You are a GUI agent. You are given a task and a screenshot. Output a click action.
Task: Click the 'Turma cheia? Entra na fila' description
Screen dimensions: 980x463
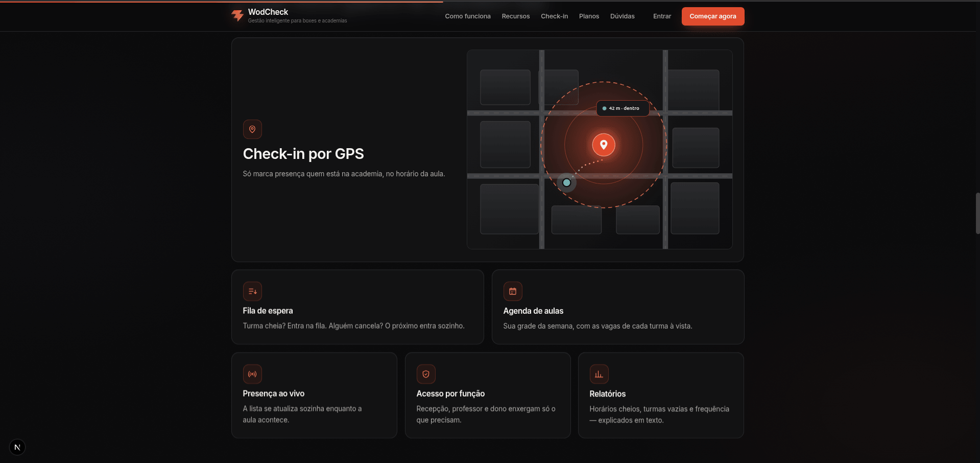tap(353, 326)
